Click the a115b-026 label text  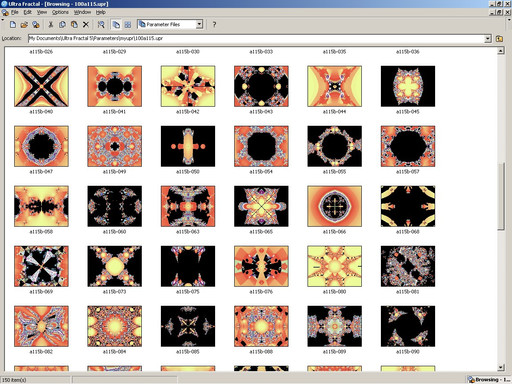[x=41, y=52]
